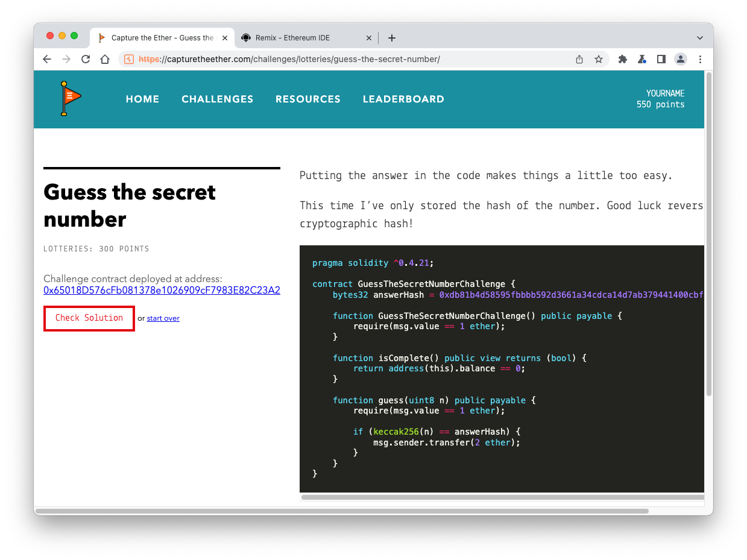The width and height of the screenshot is (747, 560).
Task: Bookmark this page with the star icon
Action: [x=599, y=59]
